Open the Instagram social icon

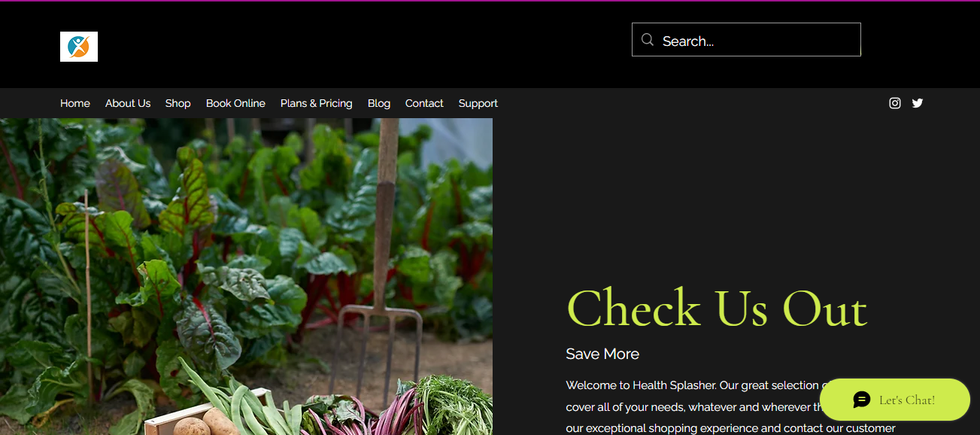(x=895, y=103)
